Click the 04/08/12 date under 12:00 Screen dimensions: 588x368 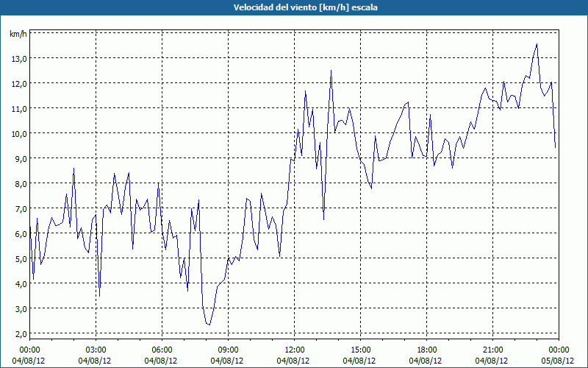(x=293, y=361)
